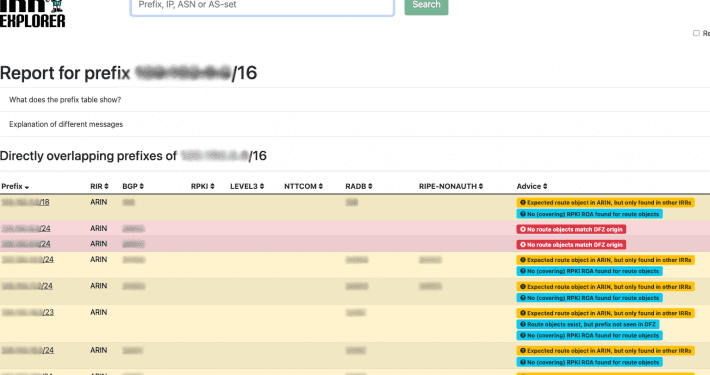Click 'Expected route object in ARIN' badge in /18 row
This screenshot has height=375, width=710.
[x=605, y=202]
